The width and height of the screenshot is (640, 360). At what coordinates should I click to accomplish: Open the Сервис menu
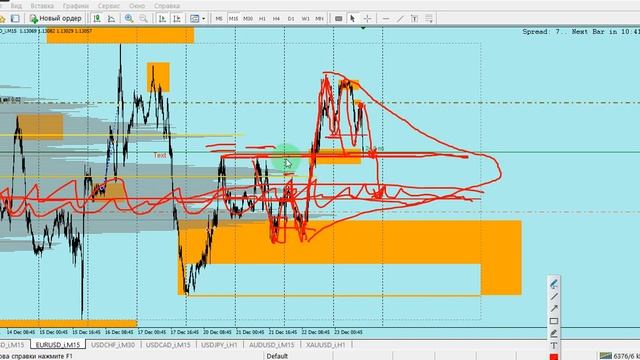pos(109,6)
